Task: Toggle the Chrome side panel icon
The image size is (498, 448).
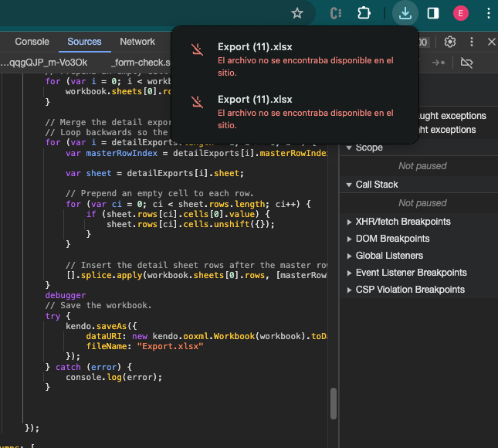Action: pos(433,13)
